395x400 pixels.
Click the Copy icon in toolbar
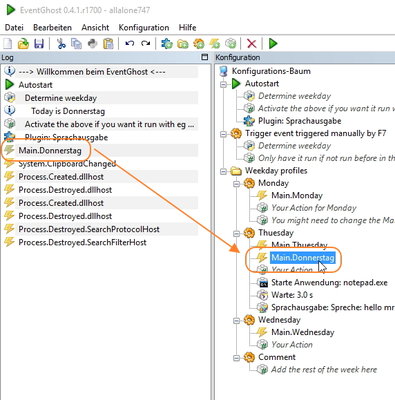[x=76, y=43]
